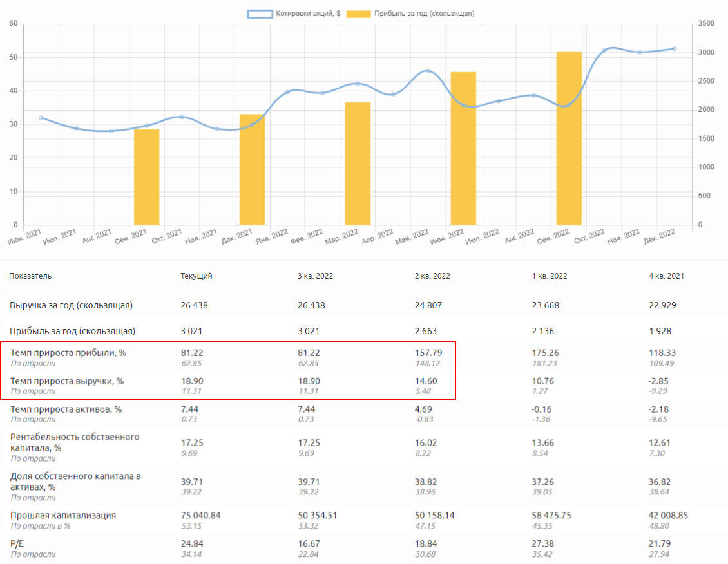Click the Июн. 2022 yellow bar
The height and width of the screenshot is (564, 728).
(463, 148)
